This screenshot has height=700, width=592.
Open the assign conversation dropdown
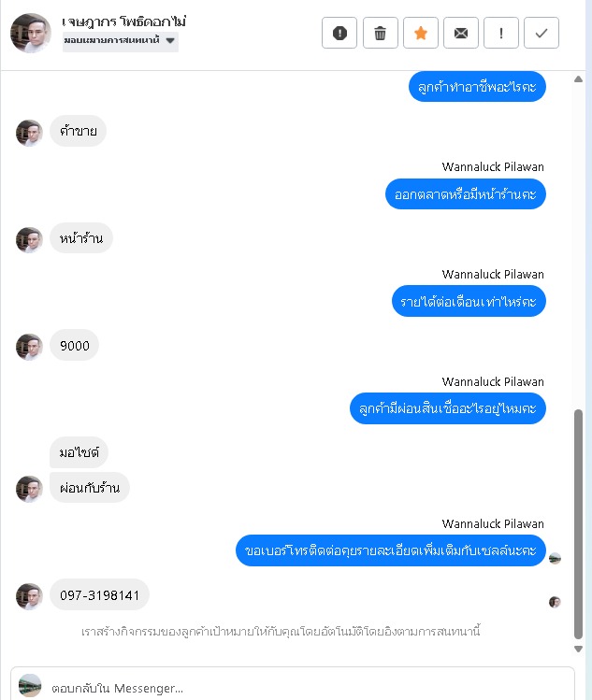(x=121, y=41)
